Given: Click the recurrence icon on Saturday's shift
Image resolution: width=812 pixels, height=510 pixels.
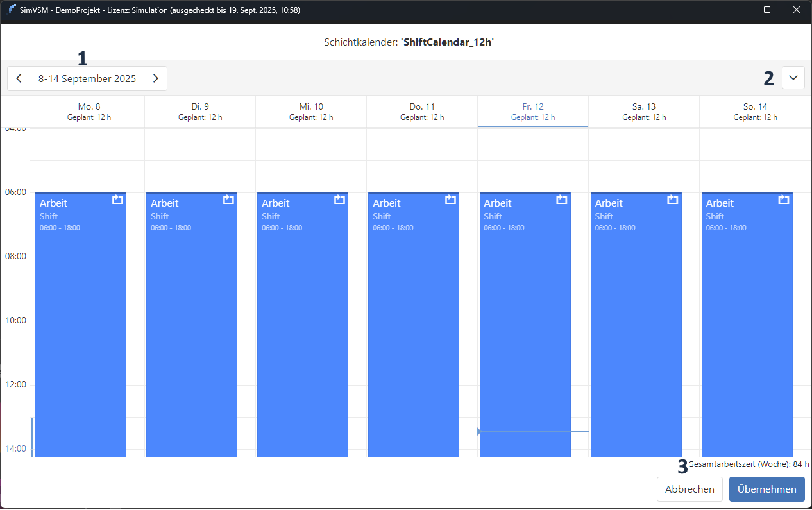Looking at the screenshot, I should point(672,200).
